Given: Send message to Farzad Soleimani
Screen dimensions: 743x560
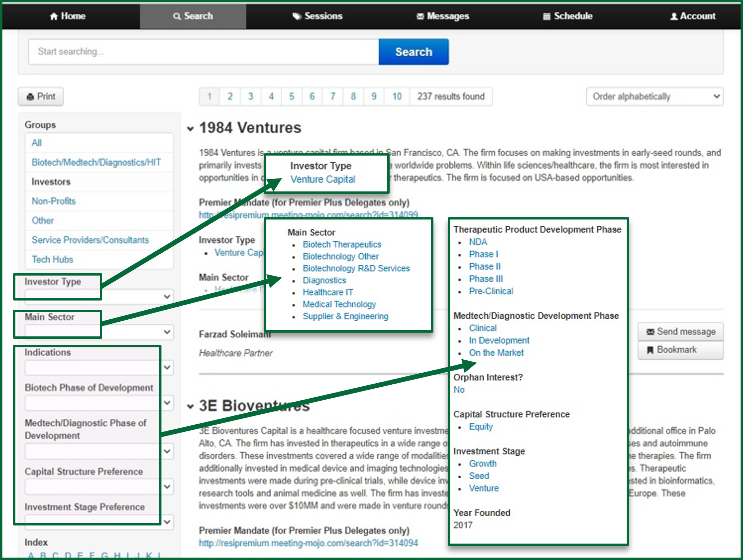Looking at the screenshot, I should click(680, 332).
